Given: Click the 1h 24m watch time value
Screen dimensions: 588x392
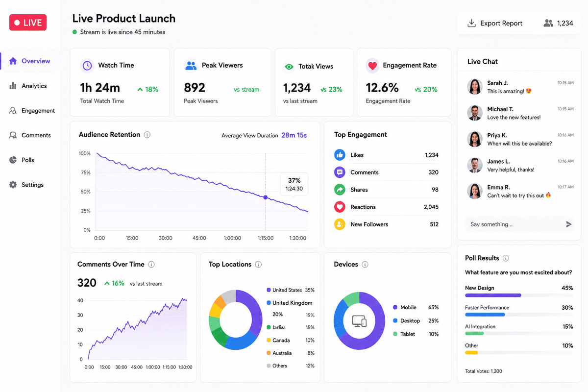Looking at the screenshot, I should pyautogui.click(x=100, y=88).
